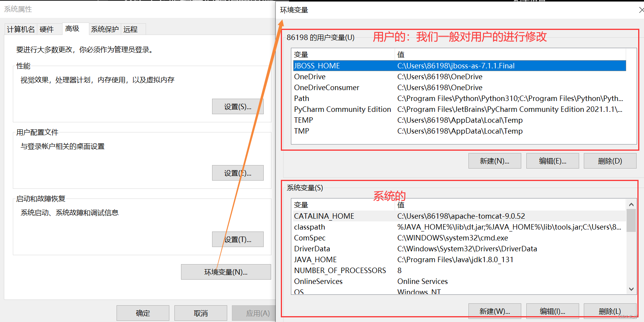This screenshot has width=644, height=322.
Task: Select the JBOSS_HOME user variable row
Action: 460,66
